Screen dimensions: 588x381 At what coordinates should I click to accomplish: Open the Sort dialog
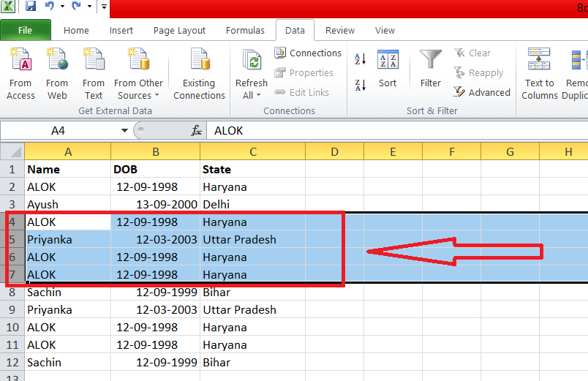coord(388,69)
